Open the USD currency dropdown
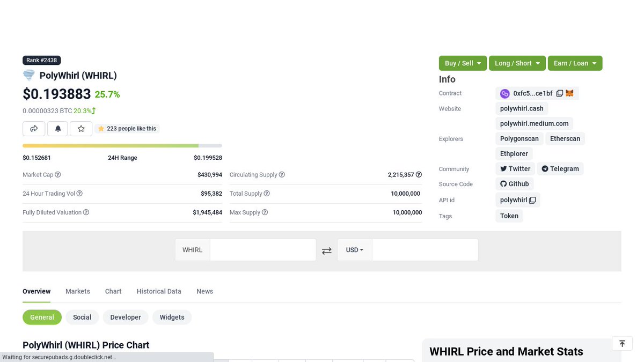644x362 pixels. click(355, 250)
